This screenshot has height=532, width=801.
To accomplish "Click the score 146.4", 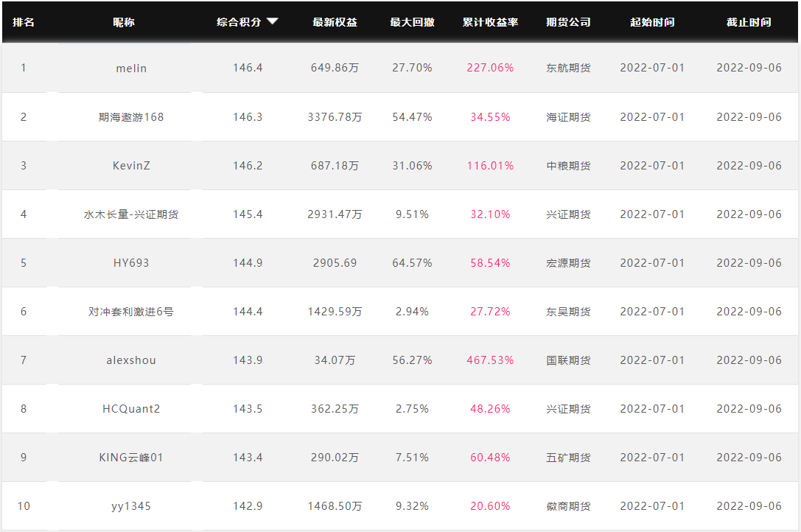I will point(248,68).
